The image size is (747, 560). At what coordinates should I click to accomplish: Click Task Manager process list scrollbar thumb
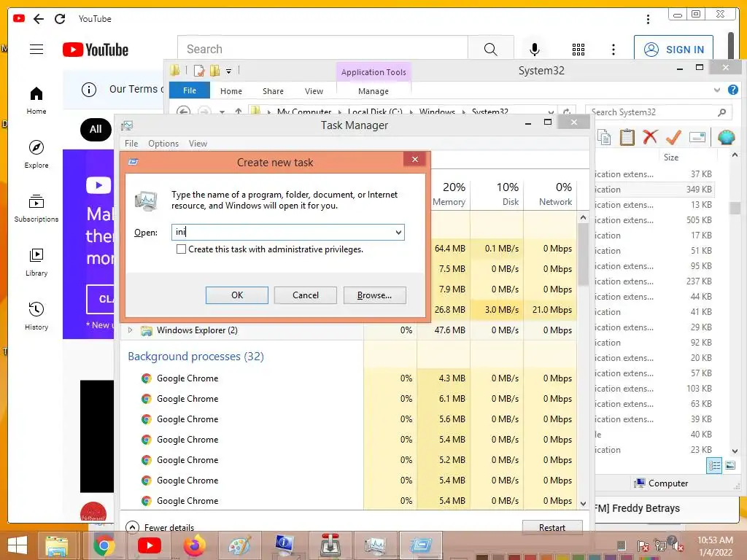(583, 254)
